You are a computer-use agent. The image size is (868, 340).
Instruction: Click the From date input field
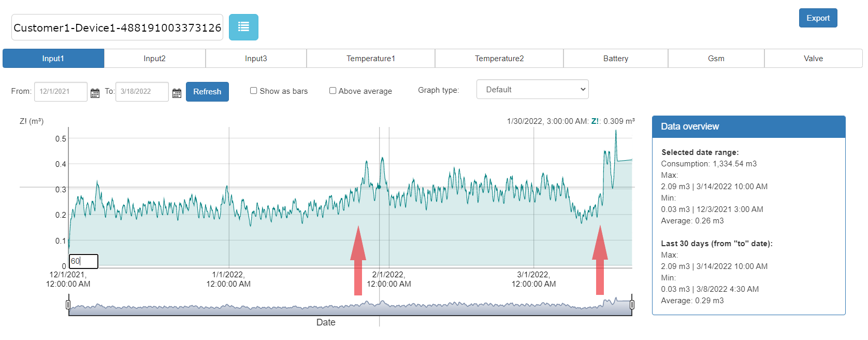click(60, 92)
